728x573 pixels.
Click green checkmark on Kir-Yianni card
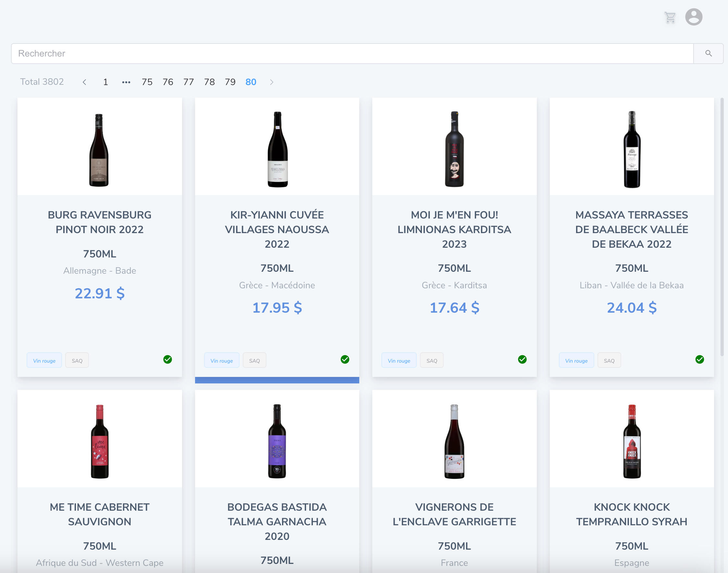coord(345,359)
